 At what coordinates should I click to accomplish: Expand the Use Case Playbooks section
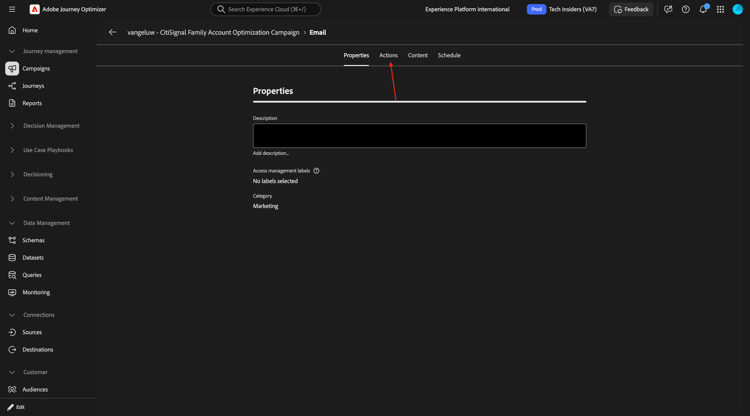12,150
